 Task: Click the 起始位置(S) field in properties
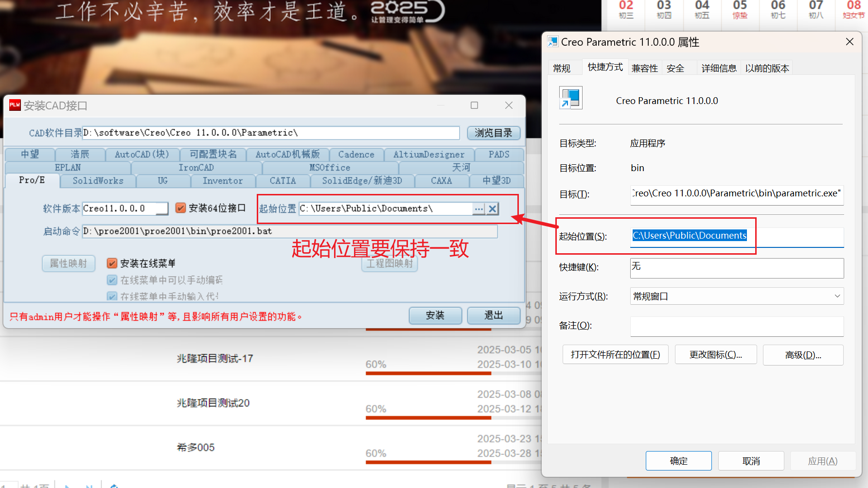[737, 237]
